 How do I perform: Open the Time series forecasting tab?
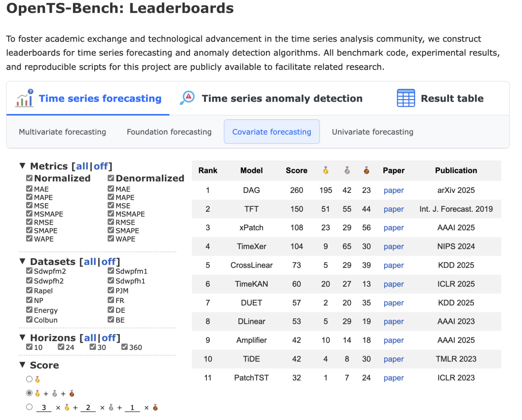pyautogui.click(x=88, y=99)
